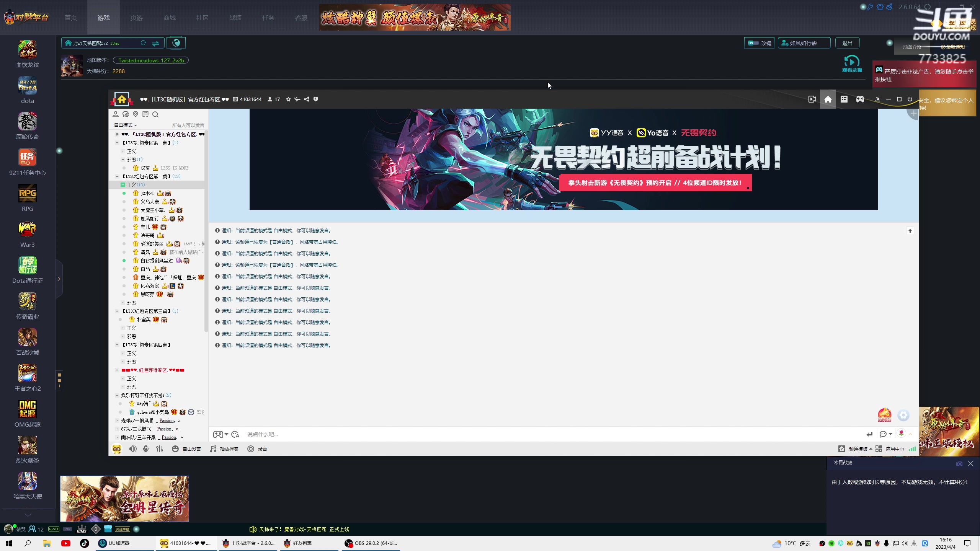Open the 自由模式 mode dropdown
The image size is (980, 551).
[125, 125]
